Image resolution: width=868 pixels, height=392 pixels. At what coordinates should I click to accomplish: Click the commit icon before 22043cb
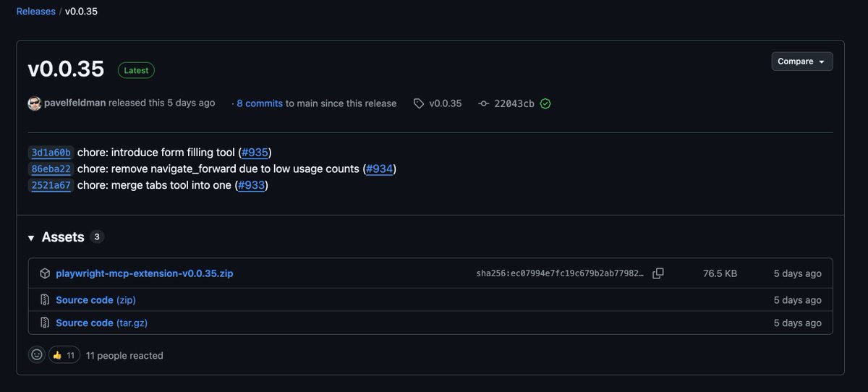(484, 103)
